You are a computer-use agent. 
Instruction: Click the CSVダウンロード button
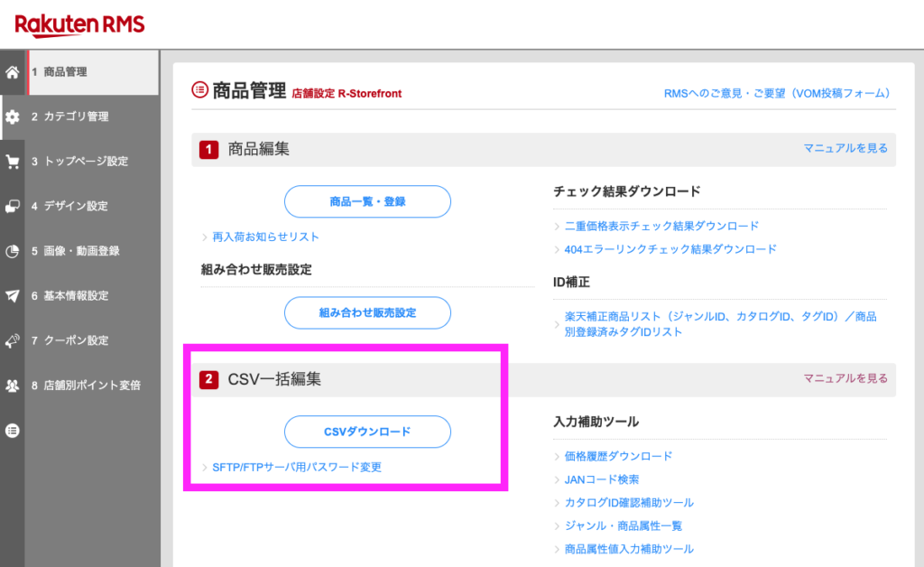point(367,432)
